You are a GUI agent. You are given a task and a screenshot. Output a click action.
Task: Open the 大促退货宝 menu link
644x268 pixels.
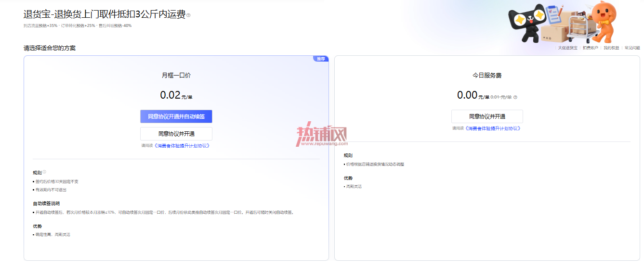click(567, 48)
